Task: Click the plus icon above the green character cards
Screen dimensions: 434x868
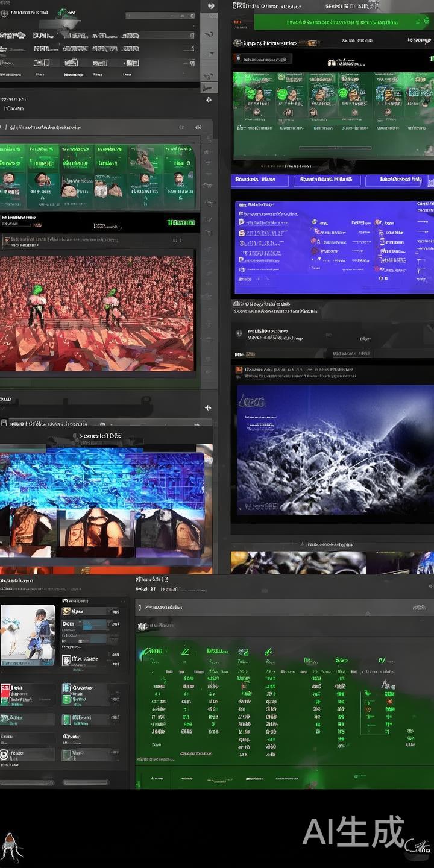Action: pos(209,100)
